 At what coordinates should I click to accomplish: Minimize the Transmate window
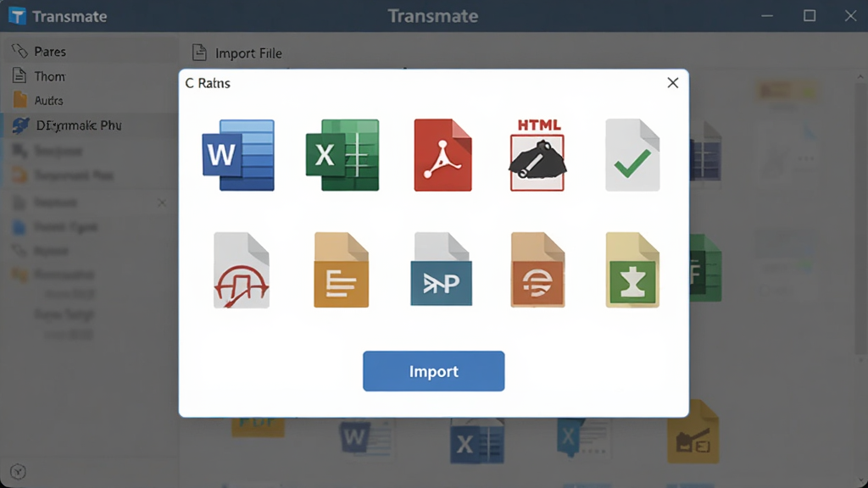[766, 16]
